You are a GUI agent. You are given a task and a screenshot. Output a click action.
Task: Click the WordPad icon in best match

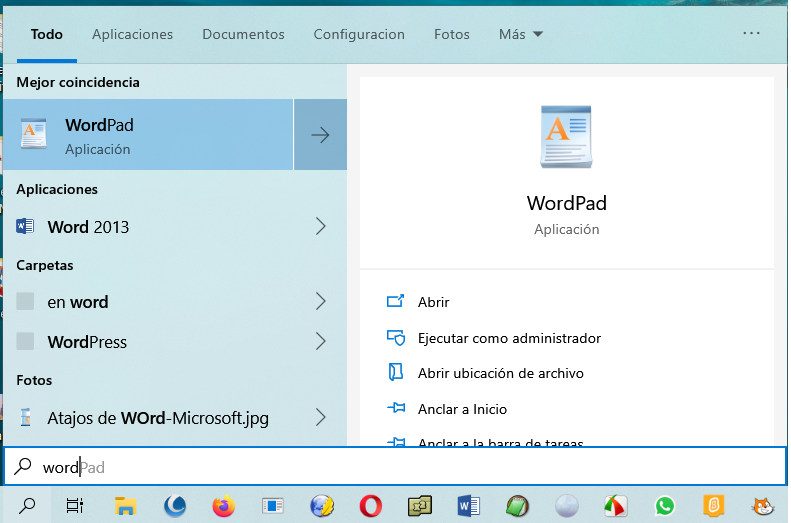click(x=33, y=134)
